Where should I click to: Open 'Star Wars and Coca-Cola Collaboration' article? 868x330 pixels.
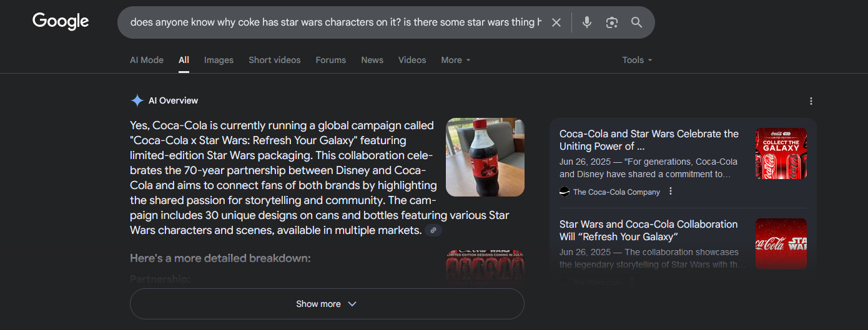pos(648,230)
